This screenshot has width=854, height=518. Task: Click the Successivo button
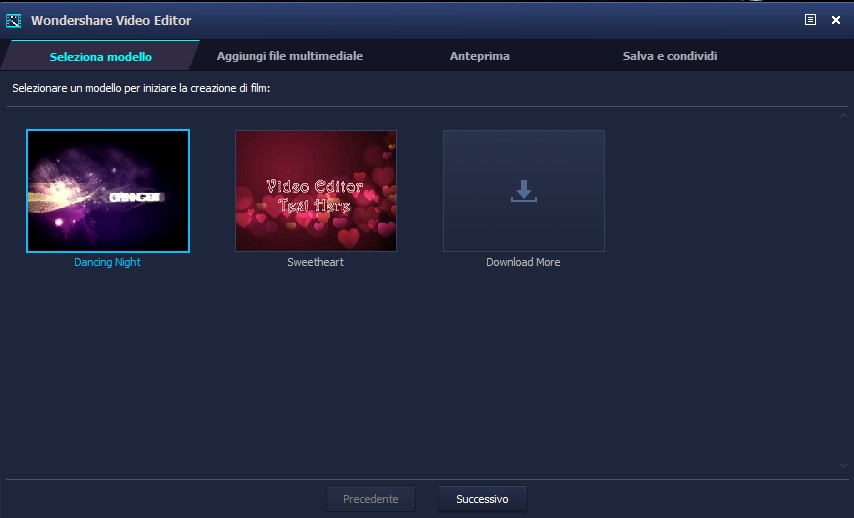tap(483, 499)
